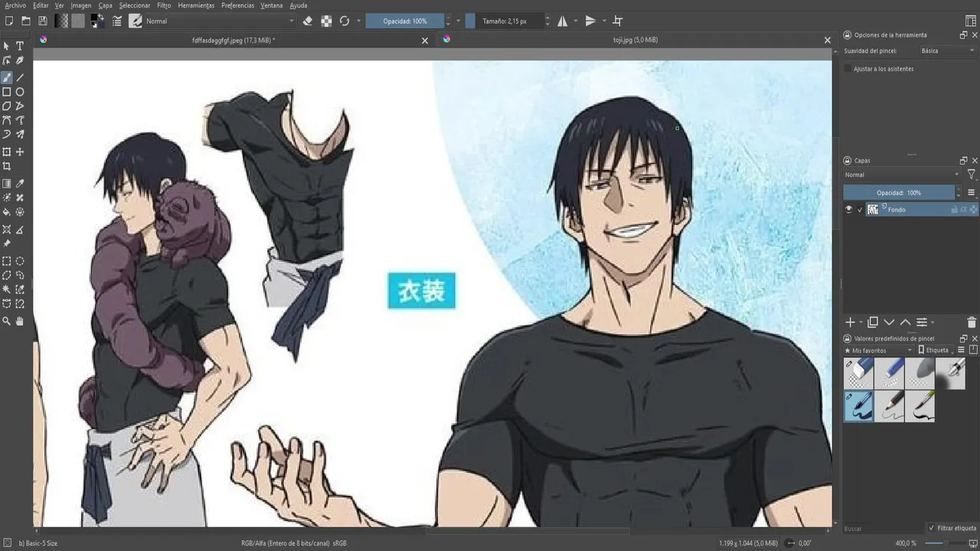This screenshot has width=980, height=551.
Task: Open the Preferencias menu
Action: (238, 5)
